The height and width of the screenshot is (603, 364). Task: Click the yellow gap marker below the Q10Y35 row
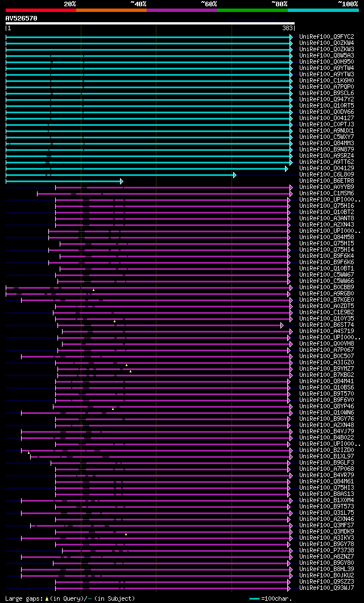114,321
